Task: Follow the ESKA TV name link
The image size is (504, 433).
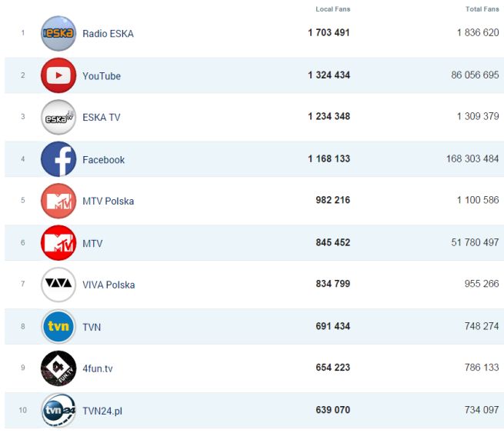Action: point(102,118)
